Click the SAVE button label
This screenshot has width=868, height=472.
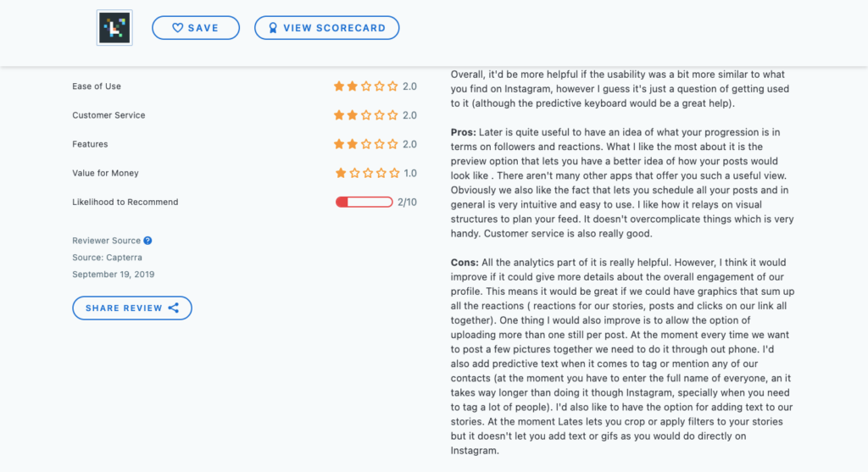(x=203, y=28)
